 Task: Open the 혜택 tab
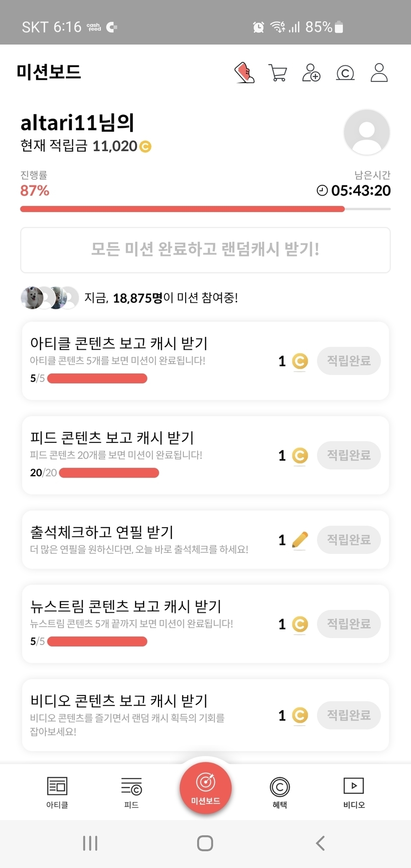[x=280, y=792]
